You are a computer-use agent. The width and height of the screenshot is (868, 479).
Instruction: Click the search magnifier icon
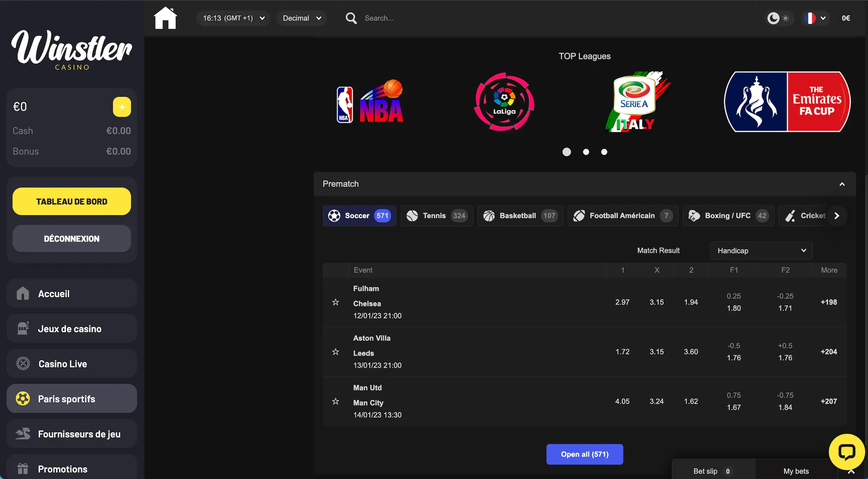[351, 18]
